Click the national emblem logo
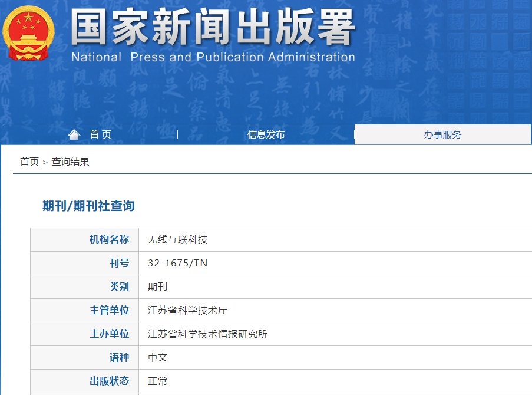 tap(28, 33)
